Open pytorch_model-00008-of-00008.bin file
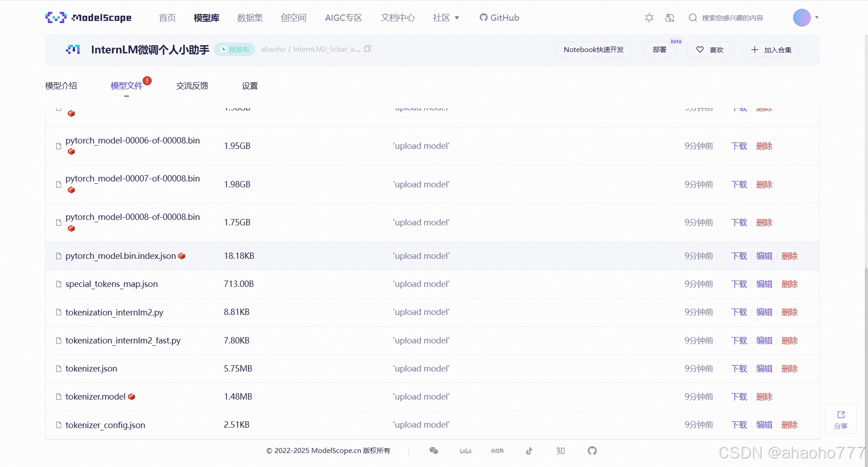Viewport: 868px width, 467px height. pyautogui.click(x=132, y=217)
